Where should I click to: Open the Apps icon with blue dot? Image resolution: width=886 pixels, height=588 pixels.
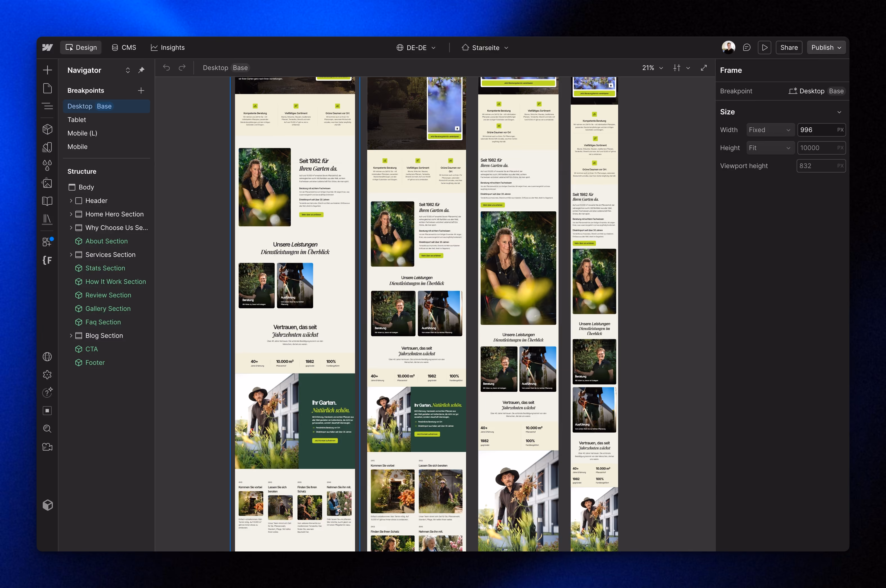point(47,241)
